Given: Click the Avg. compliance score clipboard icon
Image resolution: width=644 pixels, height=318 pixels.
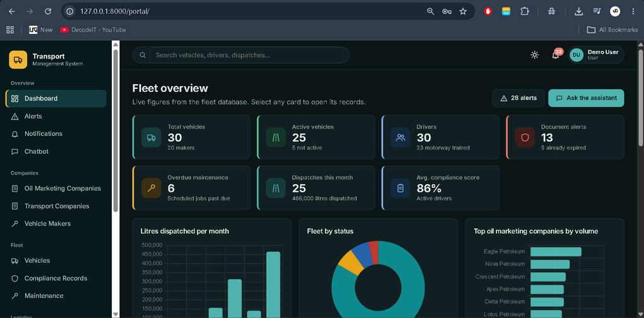Looking at the screenshot, I should click(401, 188).
